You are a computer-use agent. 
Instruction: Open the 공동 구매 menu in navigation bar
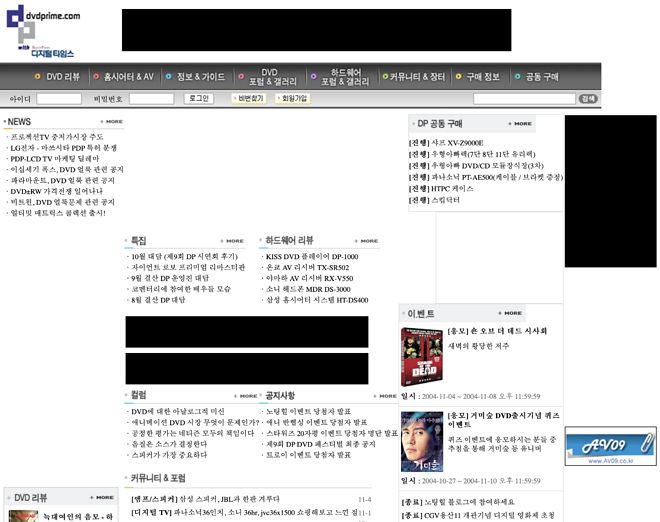point(542,77)
